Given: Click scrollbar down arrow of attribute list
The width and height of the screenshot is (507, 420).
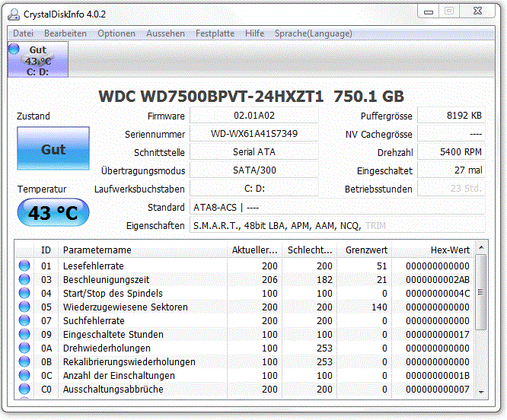Looking at the screenshot, I should [x=481, y=392].
